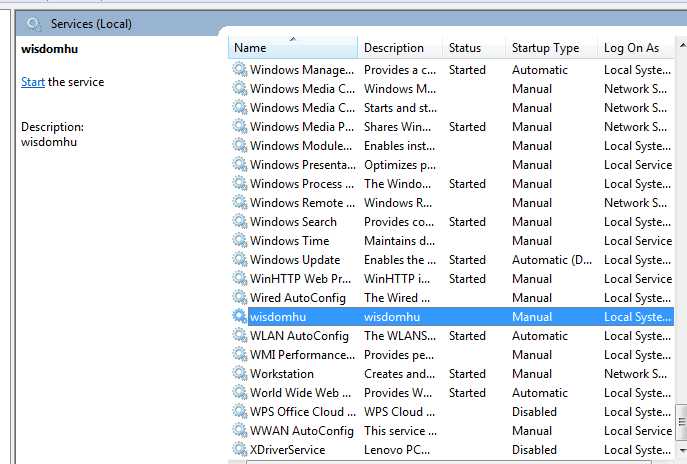Click Maintains d... description text
Image resolution: width=687 pixels, height=464 pixels.
click(400, 241)
